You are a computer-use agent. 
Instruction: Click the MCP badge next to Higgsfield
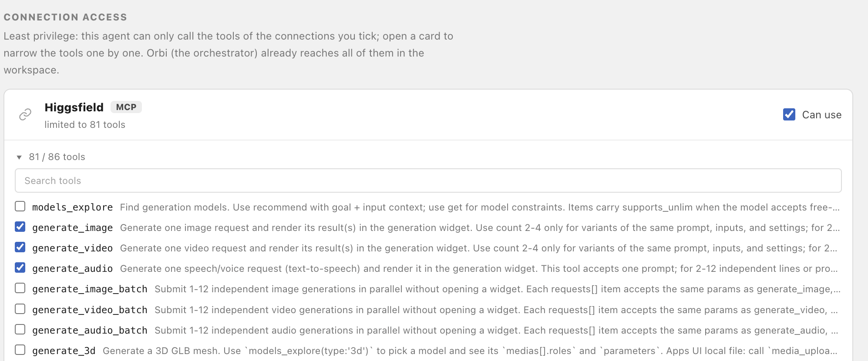click(x=126, y=107)
